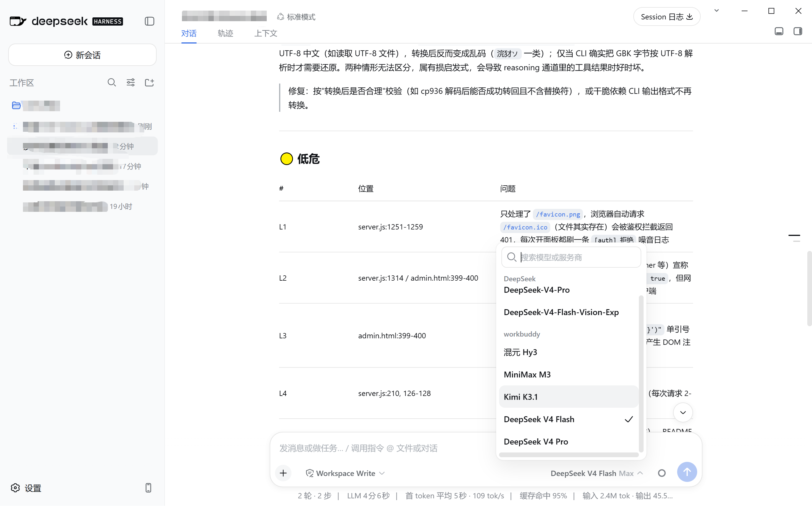Click the scroll-to-bottom round arrow button
Image resolution: width=812 pixels, height=506 pixels.
[x=683, y=412]
